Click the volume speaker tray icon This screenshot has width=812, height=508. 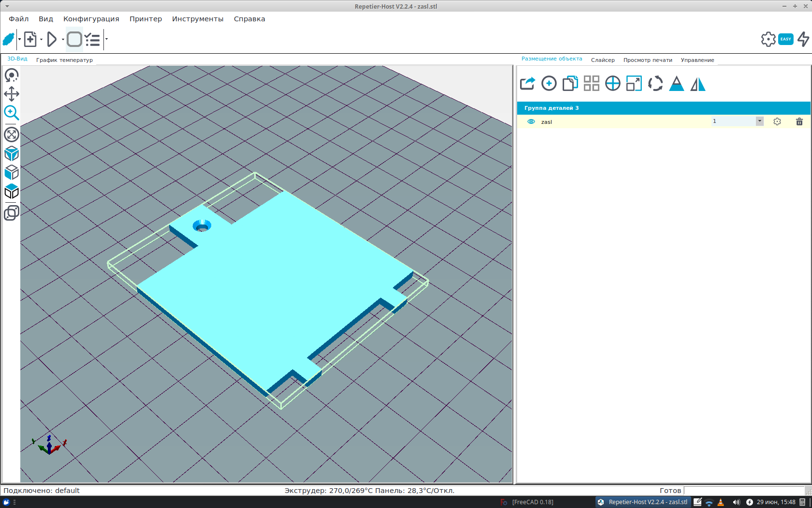click(x=736, y=502)
